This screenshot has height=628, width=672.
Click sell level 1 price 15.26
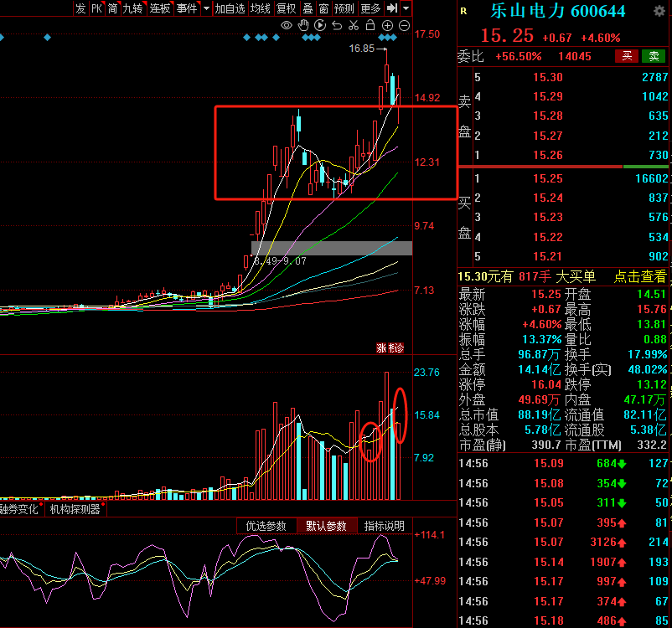point(548,155)
